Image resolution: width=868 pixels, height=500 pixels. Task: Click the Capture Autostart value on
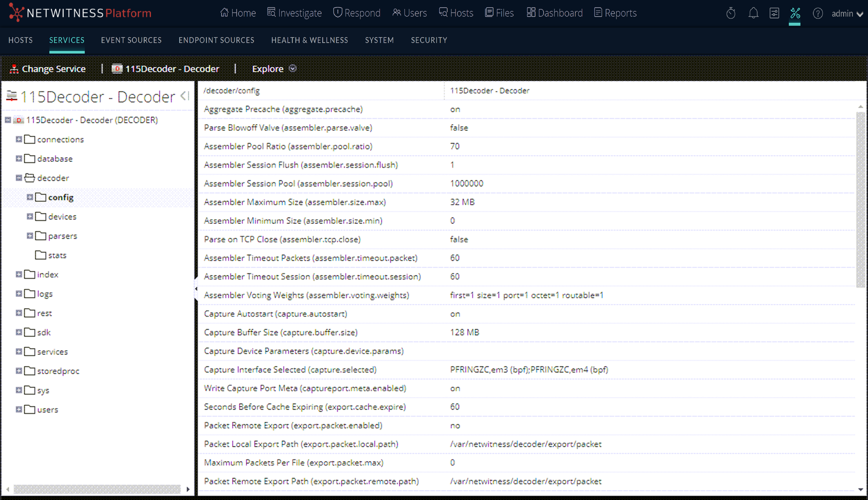pos(455,314)
